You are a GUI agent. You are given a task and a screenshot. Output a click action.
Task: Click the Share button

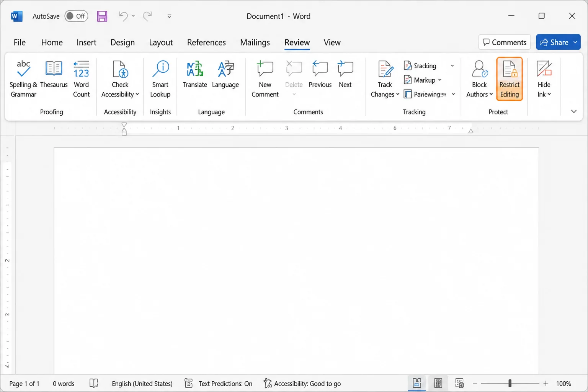[554, 42]
